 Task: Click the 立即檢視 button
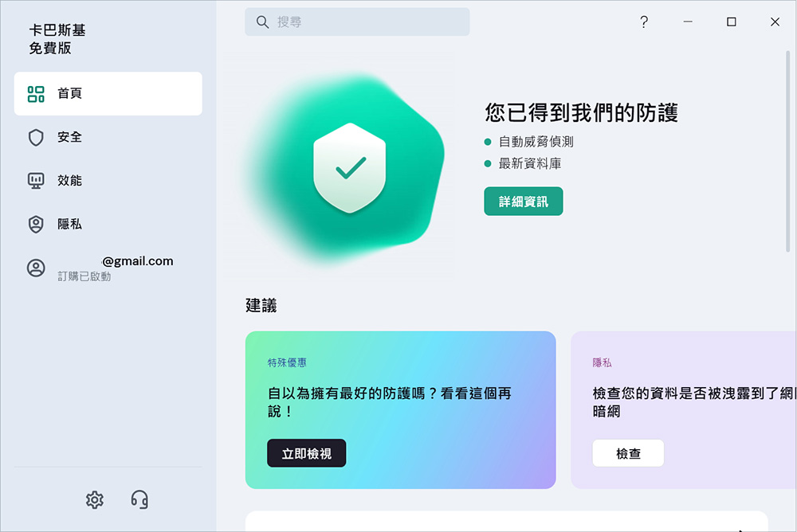307,453
